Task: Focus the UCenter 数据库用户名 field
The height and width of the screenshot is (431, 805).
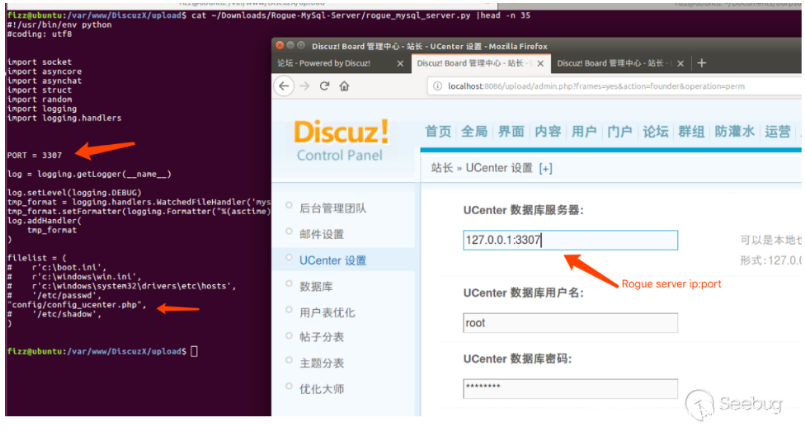Action: coord(570,323)
